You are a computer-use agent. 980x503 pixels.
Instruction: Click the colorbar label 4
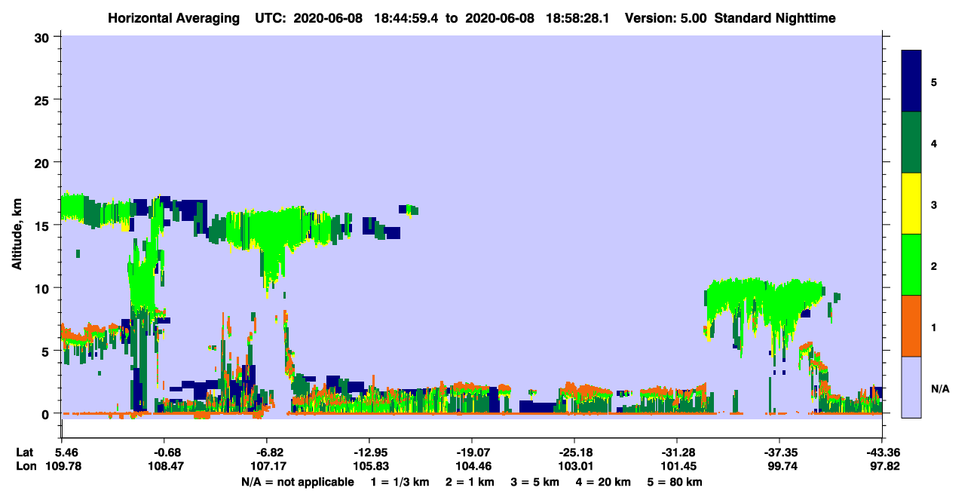point(934,143)
